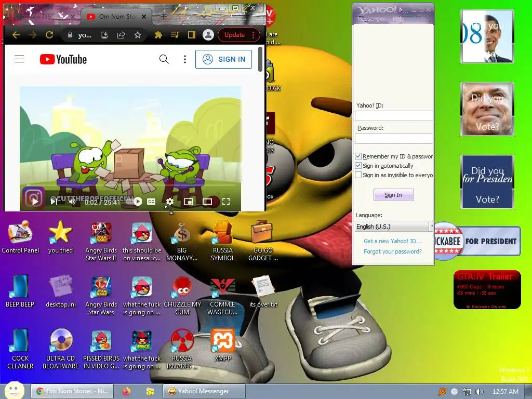532x399 pixels.
Task: Select the COCK CLEANER desktop icon
Action: [x=20, y=350]
